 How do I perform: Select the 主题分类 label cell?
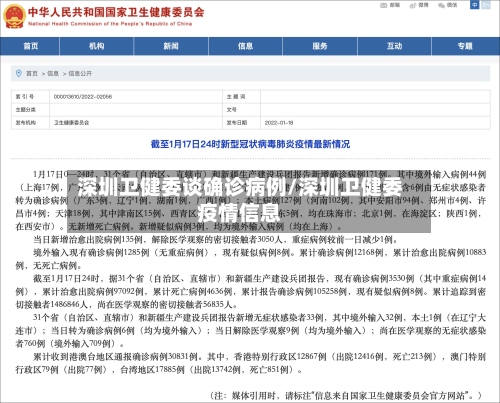(30, 110)
